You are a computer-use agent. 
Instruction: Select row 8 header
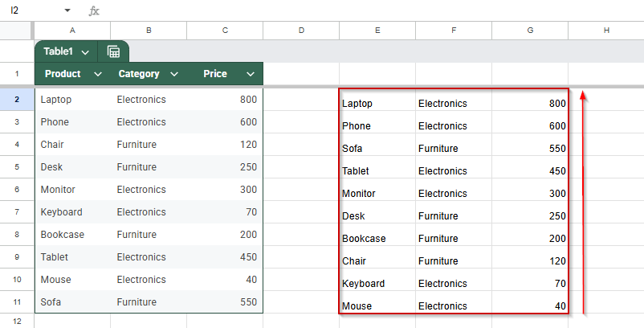[x=17, y=234]
